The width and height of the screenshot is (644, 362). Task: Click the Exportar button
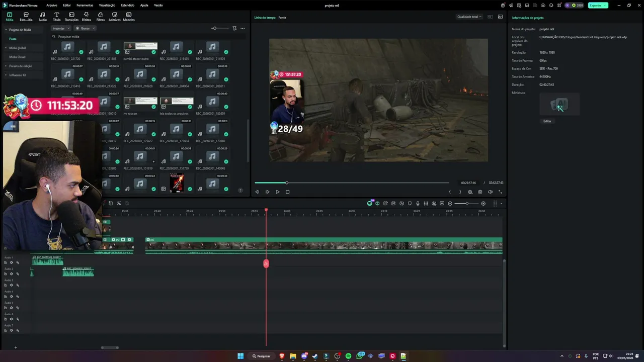(x=598, y=5)
